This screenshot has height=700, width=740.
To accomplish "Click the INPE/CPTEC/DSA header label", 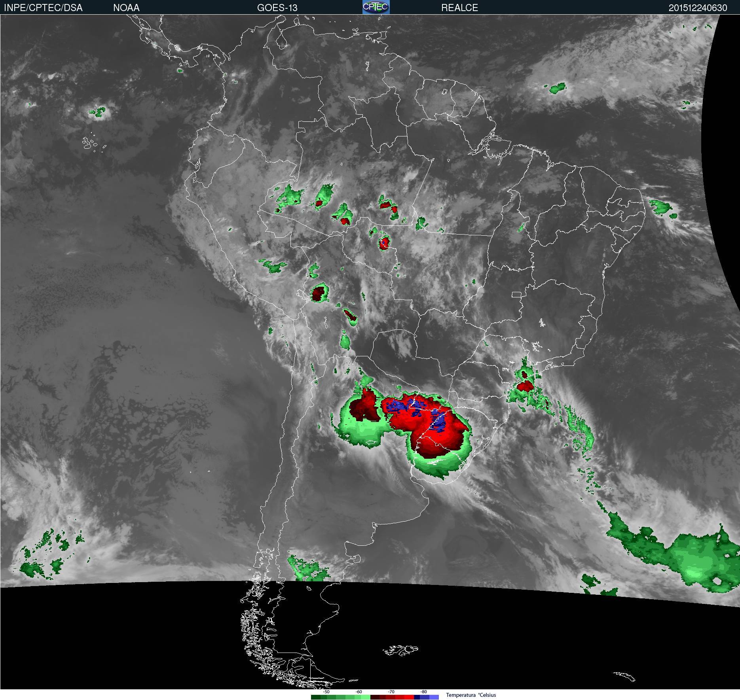I will [43, 8].
